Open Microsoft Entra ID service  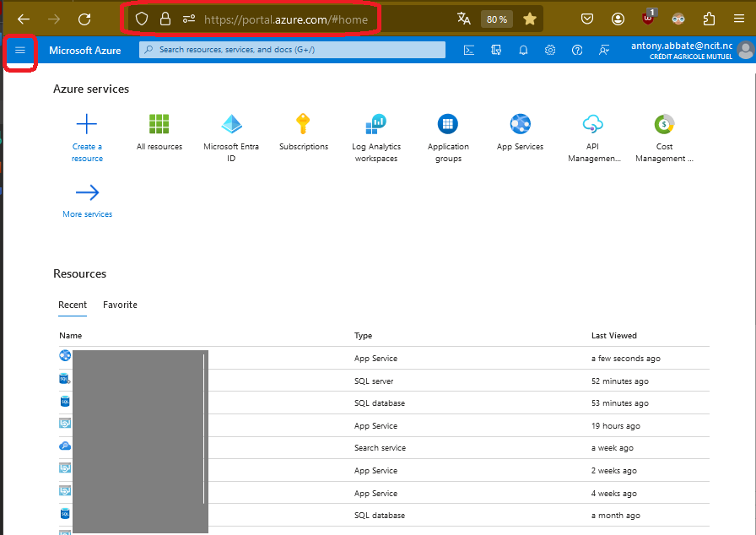point(231,125)
